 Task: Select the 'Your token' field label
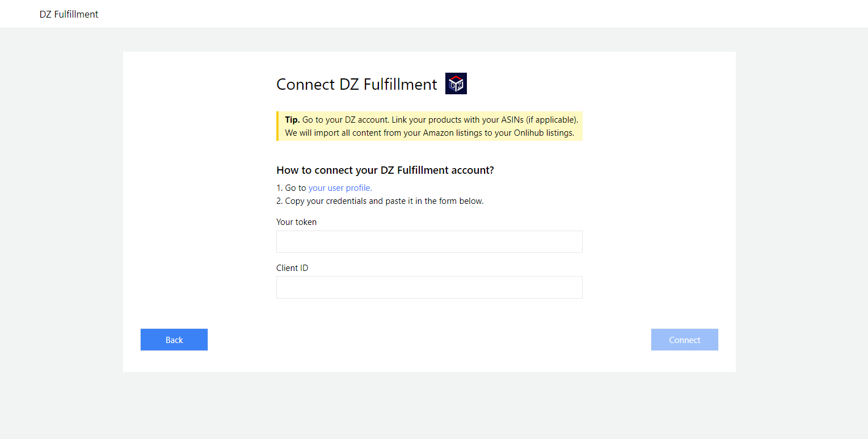297,222
